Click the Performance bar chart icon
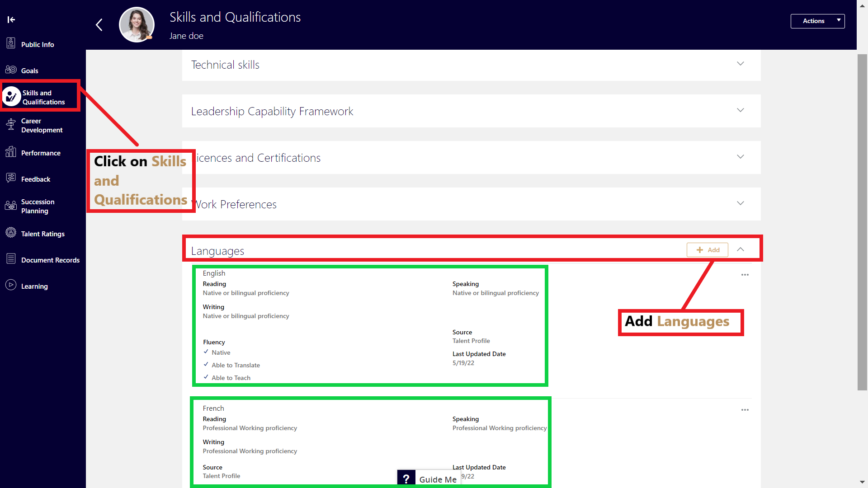This screenshot has height=488, width=868. pos(11,152)
